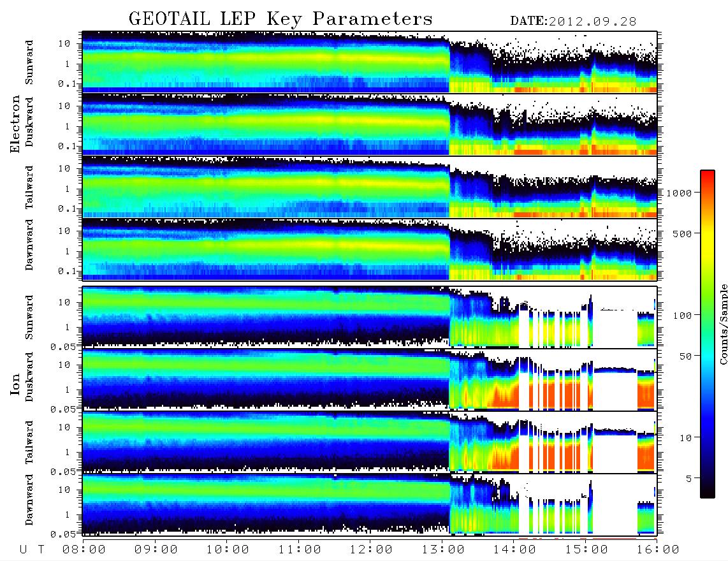Screen dimensions: 728x561
Task: Click the Electron "Tailward" panel label
Action: pos(29,187)
